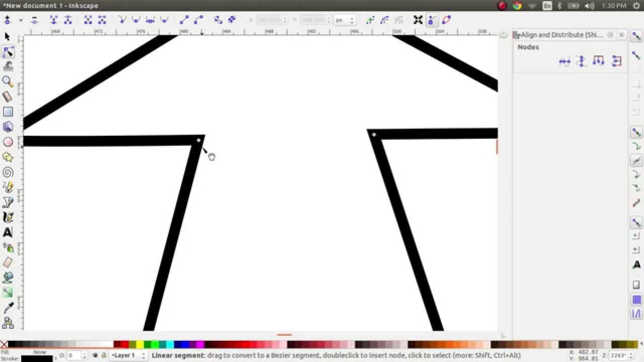Join selected nodes

[54, 20]
